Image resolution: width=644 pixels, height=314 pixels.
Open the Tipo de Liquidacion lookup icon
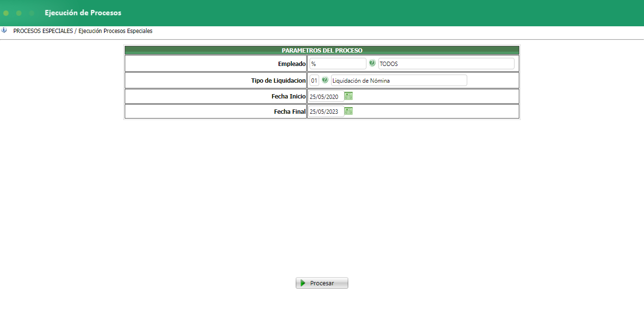click(x=325, y=80)
